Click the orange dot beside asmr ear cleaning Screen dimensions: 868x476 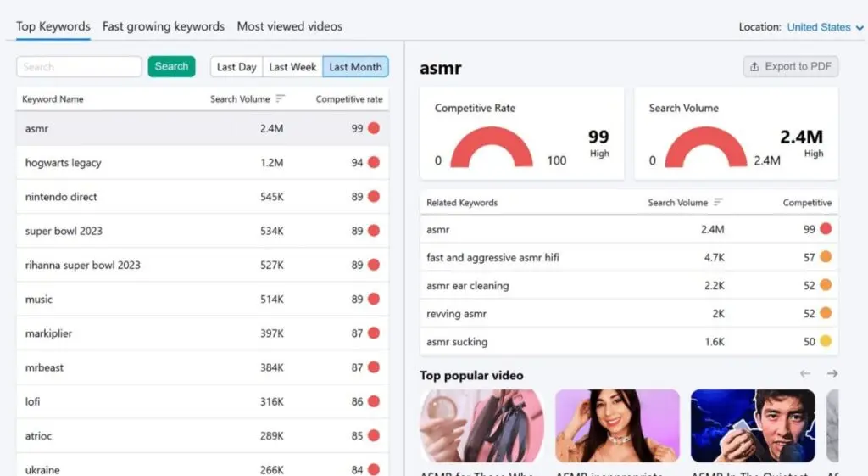pyautogui.click(x=826, y=285)
